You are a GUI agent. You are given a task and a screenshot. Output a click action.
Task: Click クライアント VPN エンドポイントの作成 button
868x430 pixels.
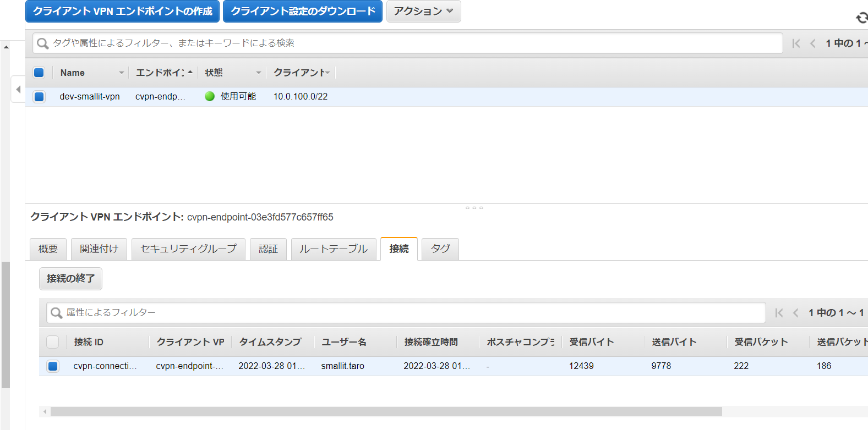click(x=122, y=11)
